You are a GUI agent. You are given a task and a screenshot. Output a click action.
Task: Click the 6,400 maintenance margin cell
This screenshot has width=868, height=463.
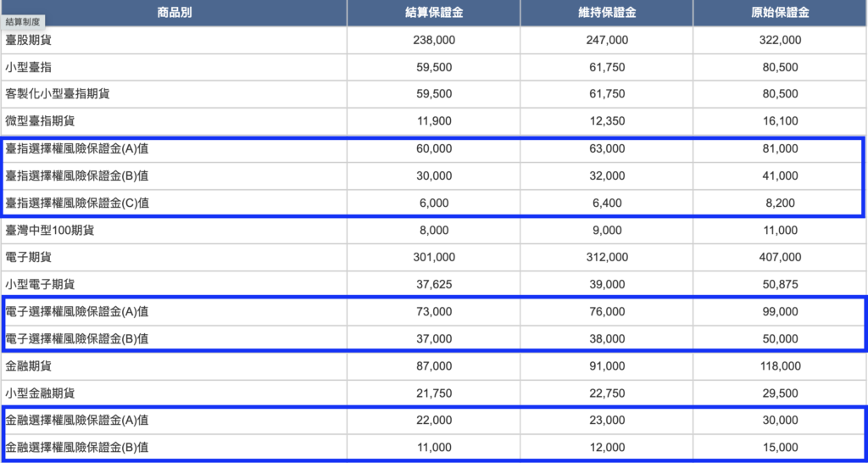[x=607, y=204]
